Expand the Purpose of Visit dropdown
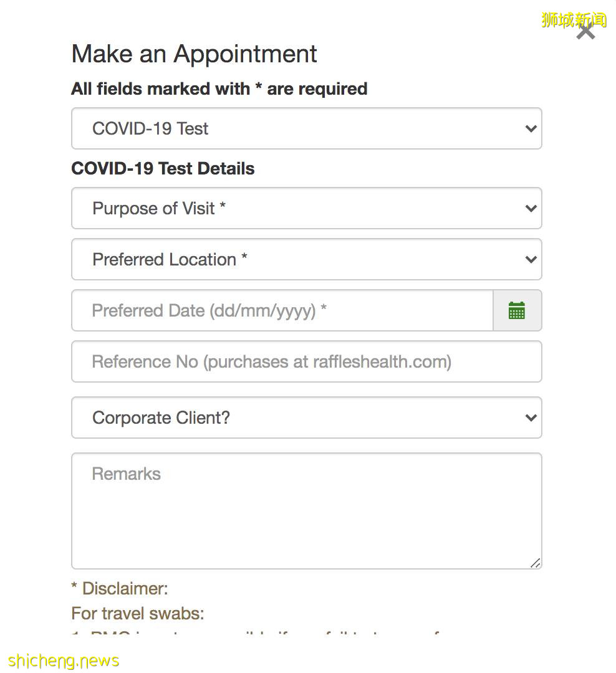This screenshot has height=673, width=616. 299,209
